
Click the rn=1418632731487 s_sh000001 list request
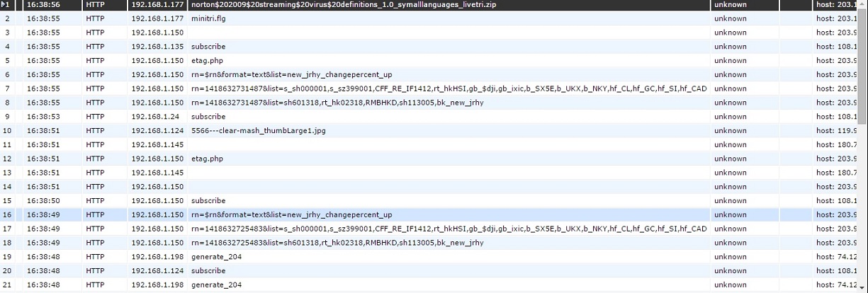pyautogui.click(x=449, y=88)
